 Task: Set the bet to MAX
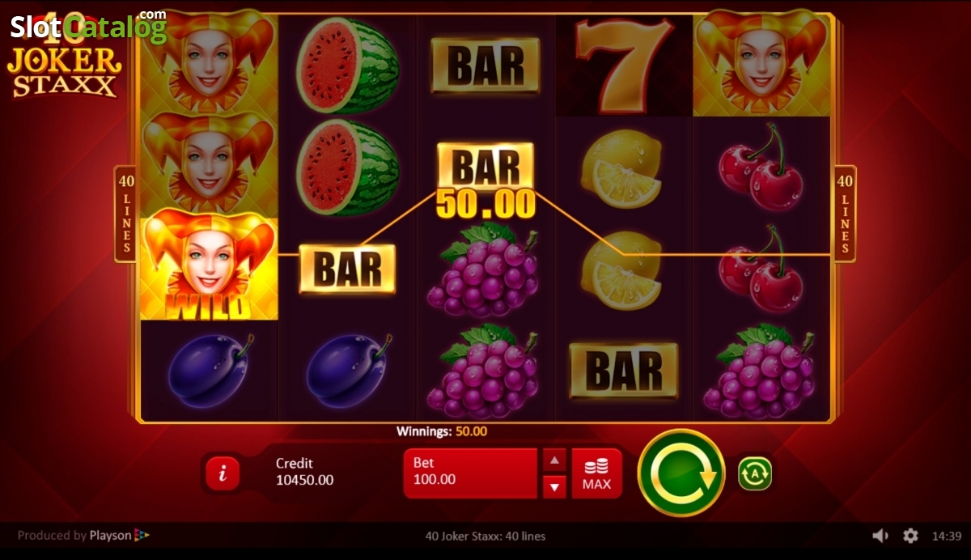pos(596,473)
